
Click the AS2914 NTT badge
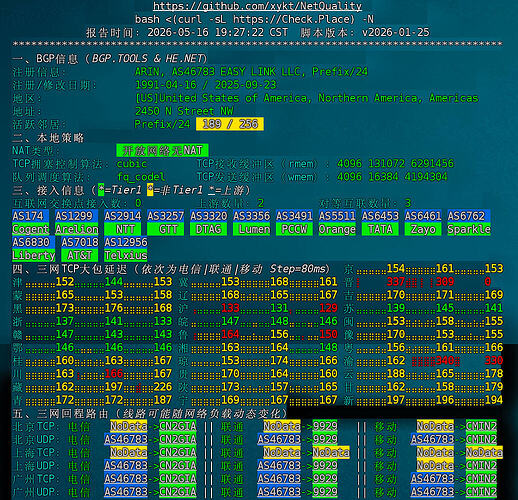coord(123,223)
